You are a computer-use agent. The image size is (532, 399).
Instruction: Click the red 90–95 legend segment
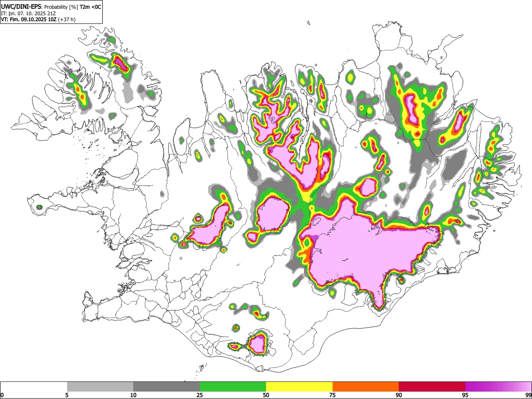[x=432, y=387]
